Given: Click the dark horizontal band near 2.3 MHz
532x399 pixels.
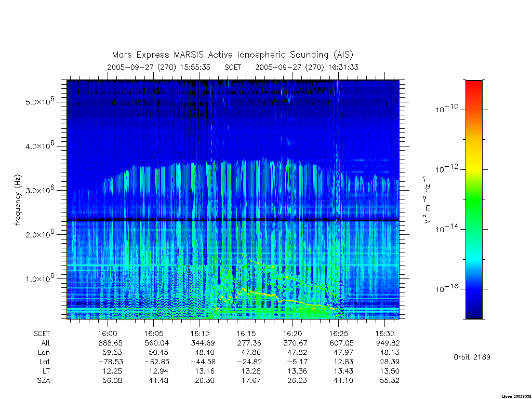Looking at the screenshot, I should click(233, 220).
